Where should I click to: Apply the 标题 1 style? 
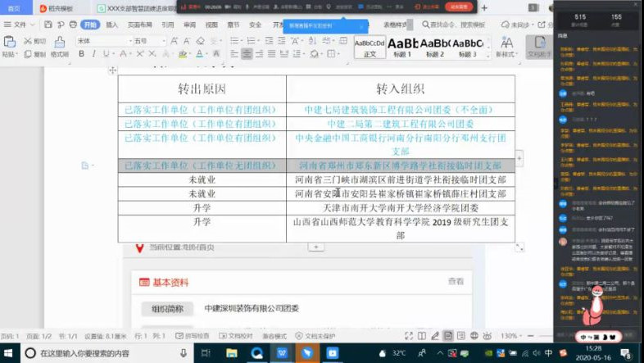[402, 48]
